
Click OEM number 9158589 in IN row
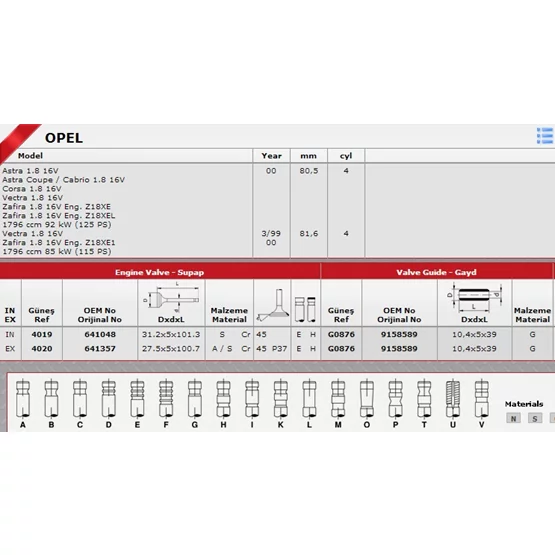click(x=399, y=334)
